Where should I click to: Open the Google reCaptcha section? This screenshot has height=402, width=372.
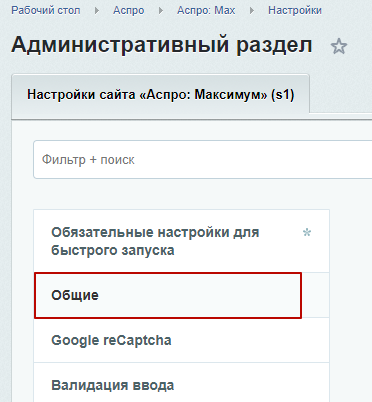[182, 340]
